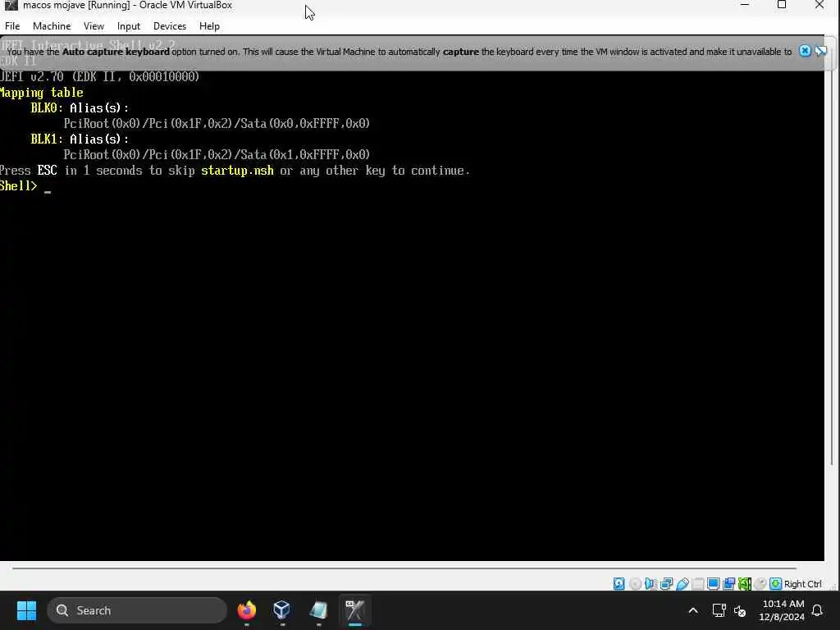The width and height of the screenshot is (840, 630).
Task: Click the Sata(0x1,0xFFFF,0x0) device path line
Action: pyautogui.click(x=217, y=155)
